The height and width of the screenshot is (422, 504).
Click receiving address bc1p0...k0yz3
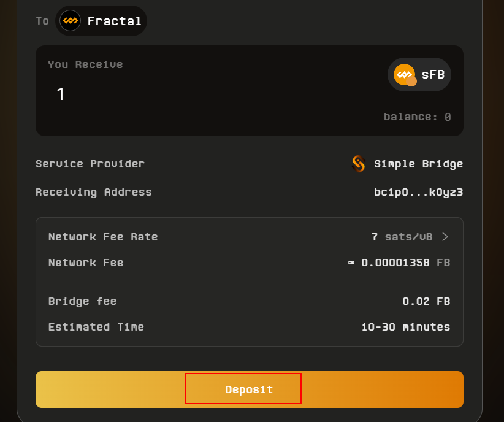pyautogui.click(x=418, y=192)
